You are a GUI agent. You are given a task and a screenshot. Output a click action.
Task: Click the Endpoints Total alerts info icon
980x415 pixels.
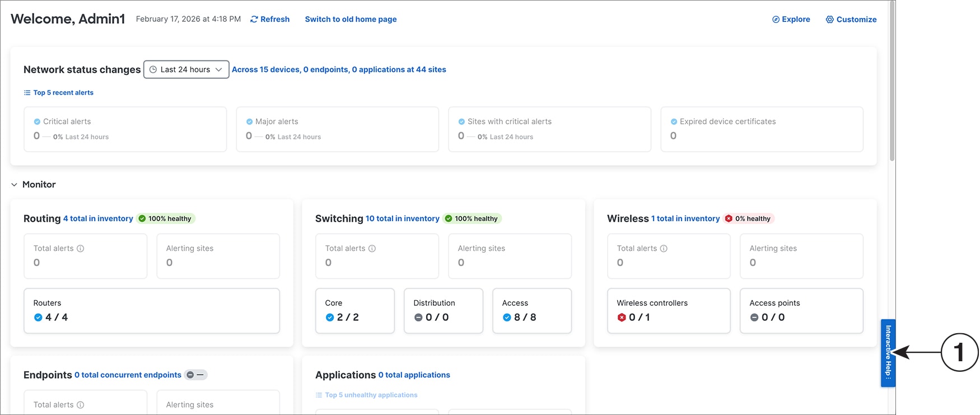click(81, 405)
